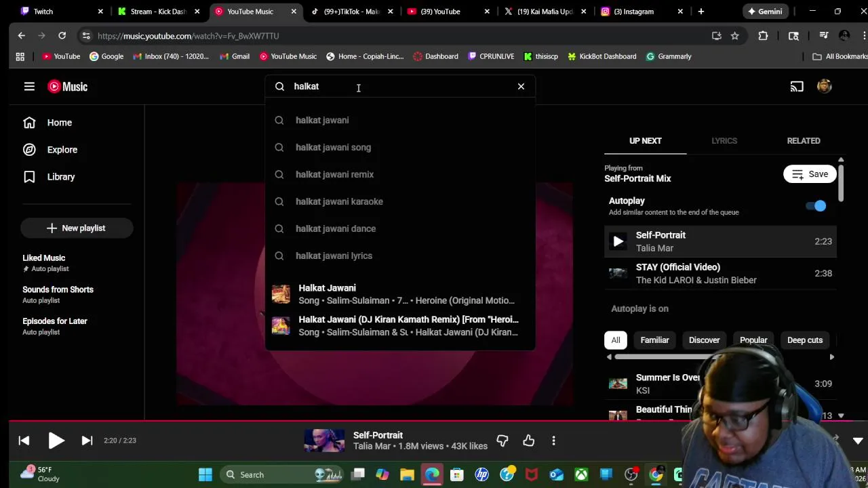Open browser extensions menu
The image size is (868, 488).
click(x=763, y=36)
